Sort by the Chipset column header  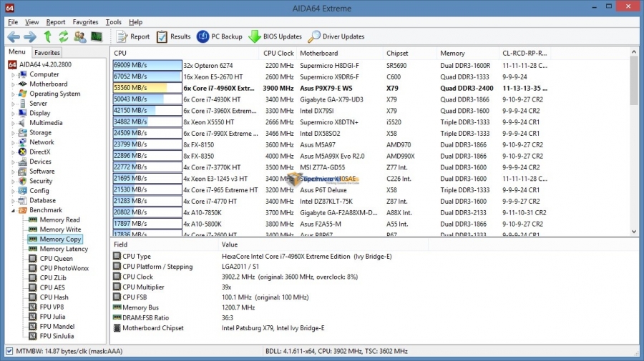409,54
